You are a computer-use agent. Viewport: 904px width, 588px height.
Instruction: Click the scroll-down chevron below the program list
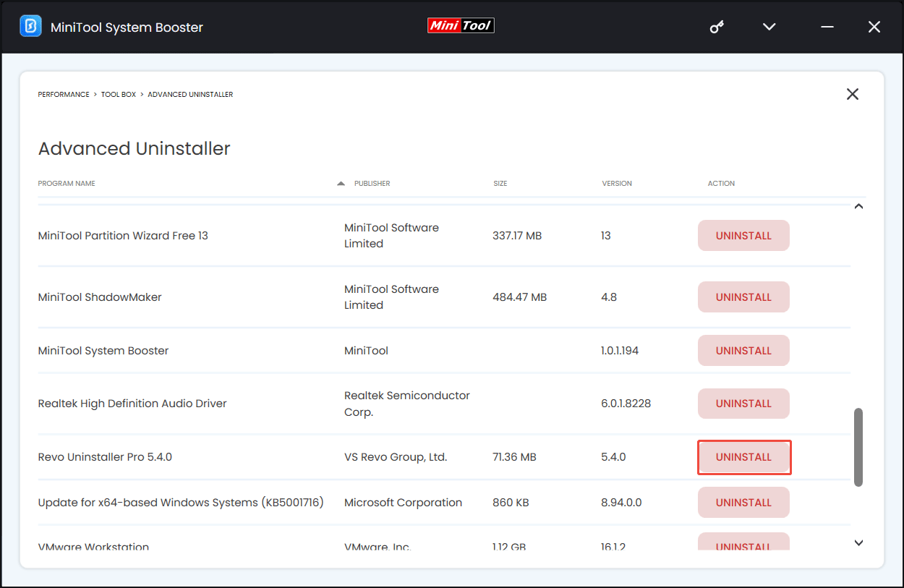point(858,542)
